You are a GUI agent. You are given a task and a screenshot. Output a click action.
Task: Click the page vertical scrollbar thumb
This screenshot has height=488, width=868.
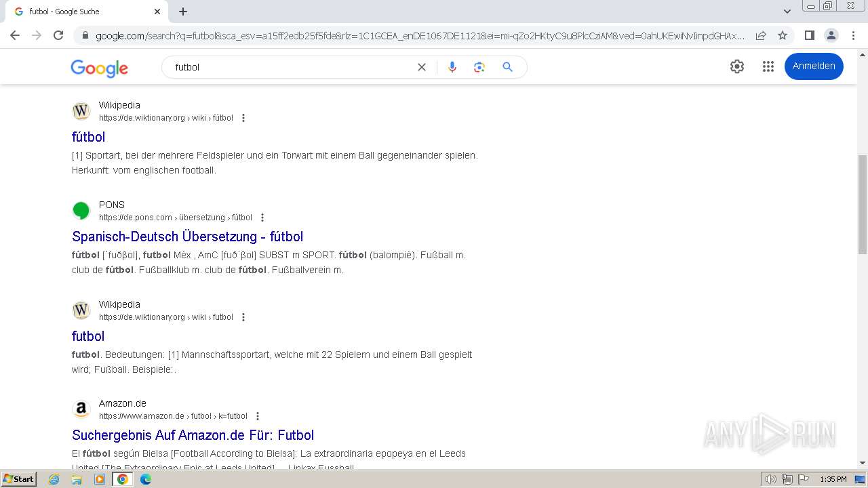(x=863, y=205)
